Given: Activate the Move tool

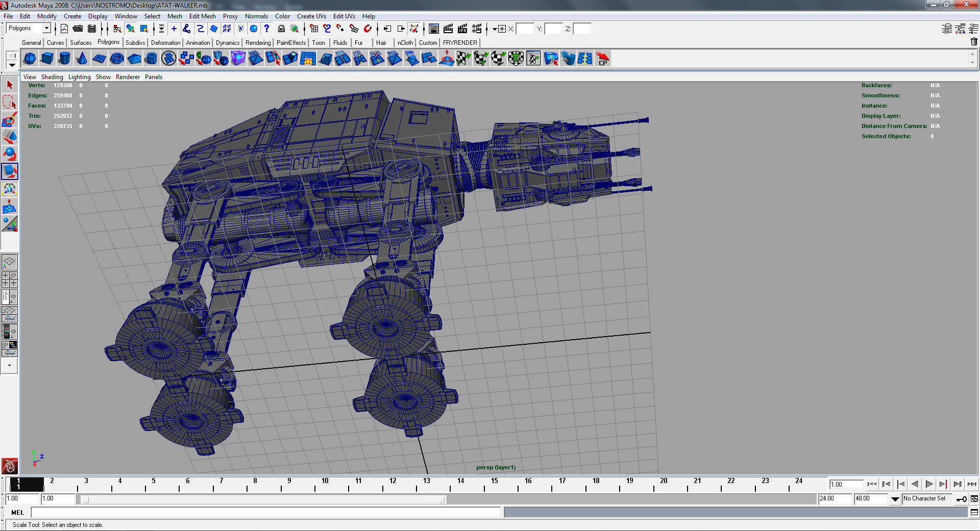Looking at the screenshot, I should (10, 137).
